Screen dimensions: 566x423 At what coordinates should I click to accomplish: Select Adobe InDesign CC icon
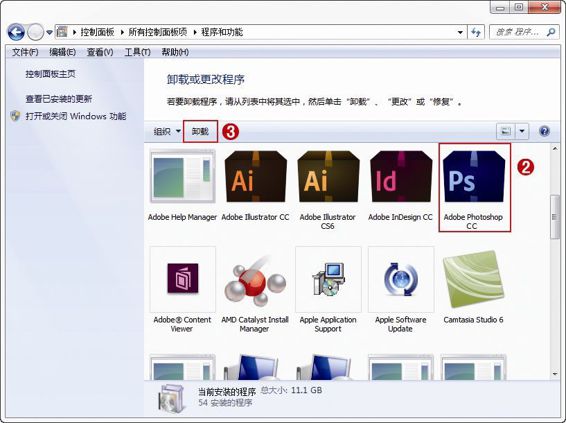click(x=401, y=177)
